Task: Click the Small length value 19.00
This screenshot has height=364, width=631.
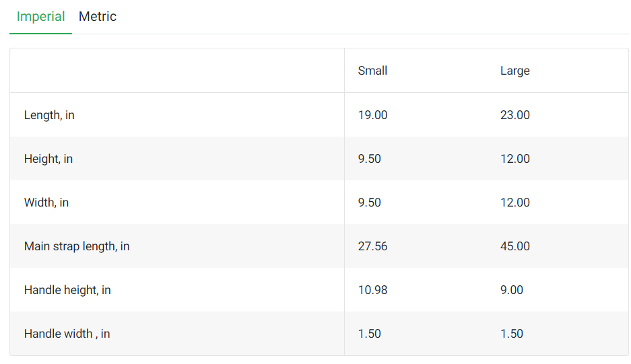Action: [372, 115]
